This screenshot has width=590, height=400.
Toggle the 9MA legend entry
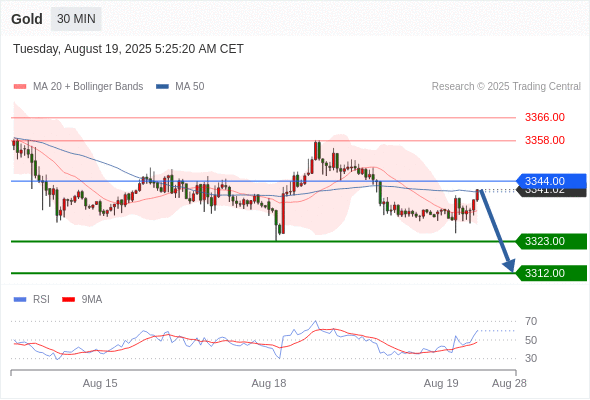click(82, 300)
